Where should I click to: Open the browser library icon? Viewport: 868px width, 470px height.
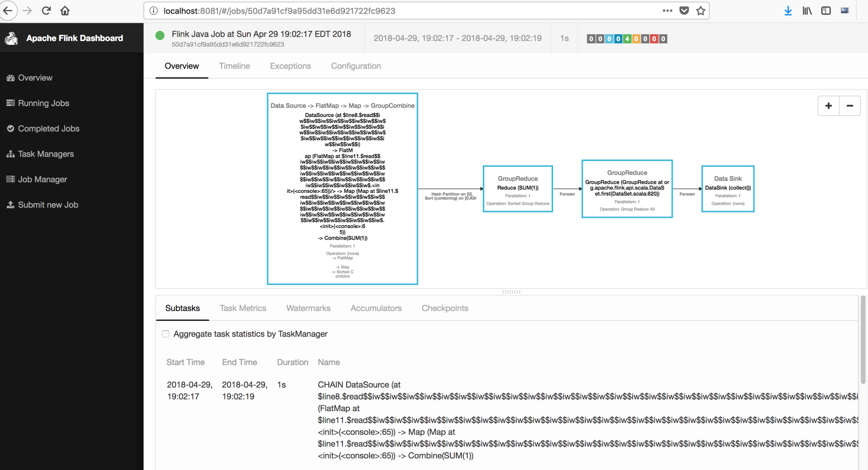pyautogui.click(x=807, y=11)
